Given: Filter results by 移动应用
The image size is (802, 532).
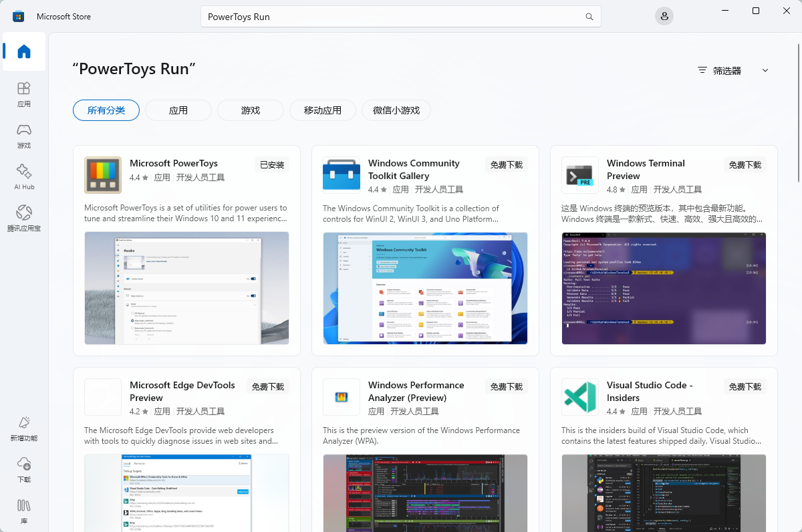Looking at the screenshot, I should click(x=323, y=110).
